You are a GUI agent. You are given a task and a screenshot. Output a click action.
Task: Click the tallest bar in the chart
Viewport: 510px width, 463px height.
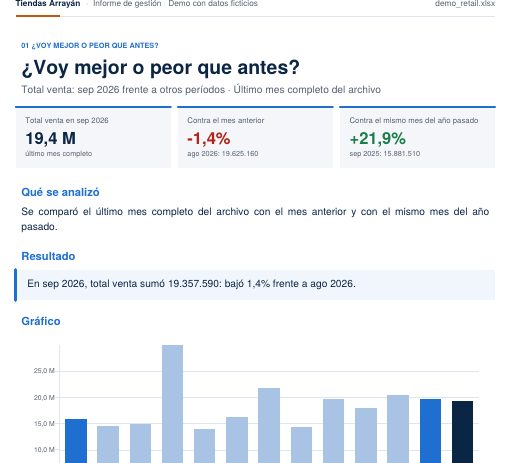click(172, 404)
